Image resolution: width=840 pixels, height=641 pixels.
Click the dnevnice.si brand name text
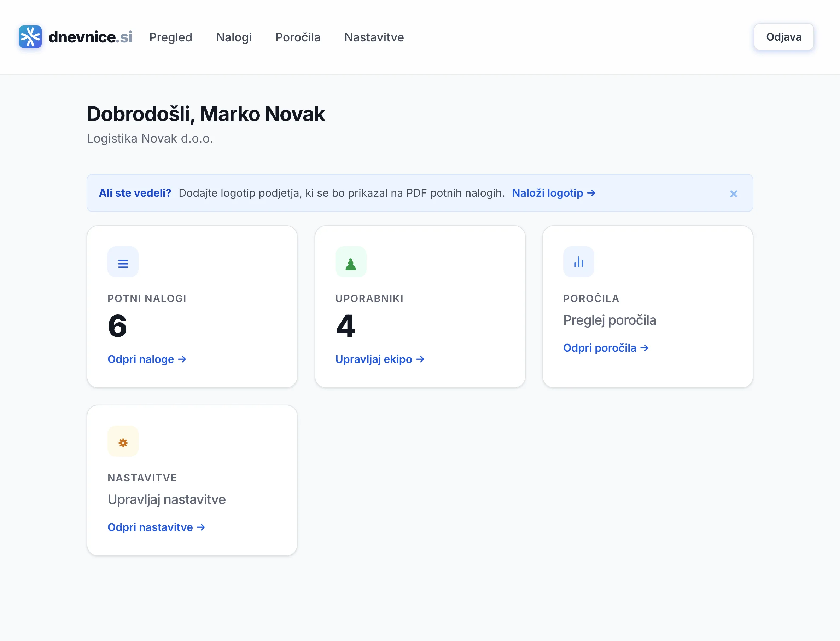pyautogui.click(x=91, y=37)
